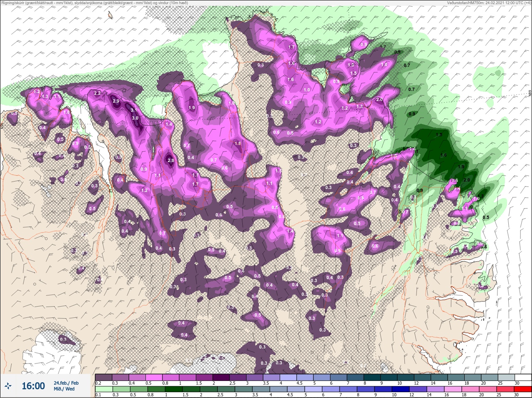Click the 2.8 snowfall value on map

(170, 160)
